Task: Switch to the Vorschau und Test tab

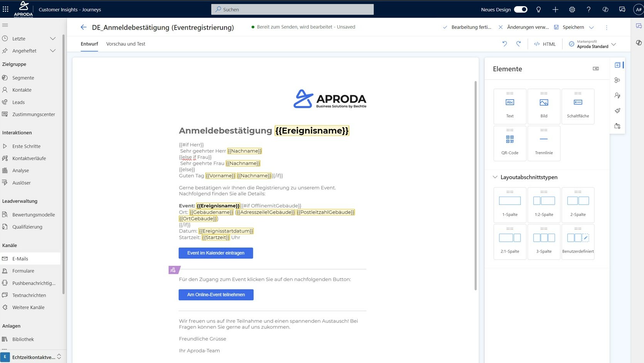Action: pos(126,44)
